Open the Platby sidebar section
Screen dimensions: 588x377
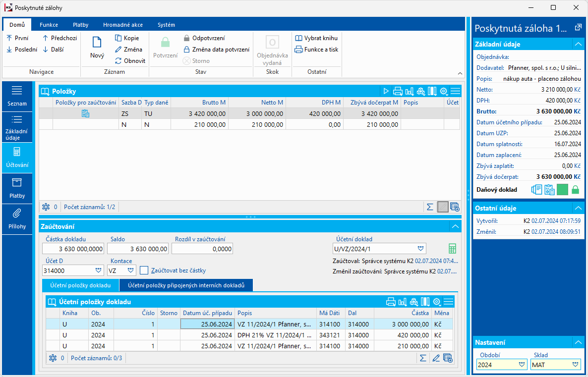tap(17, 188)
